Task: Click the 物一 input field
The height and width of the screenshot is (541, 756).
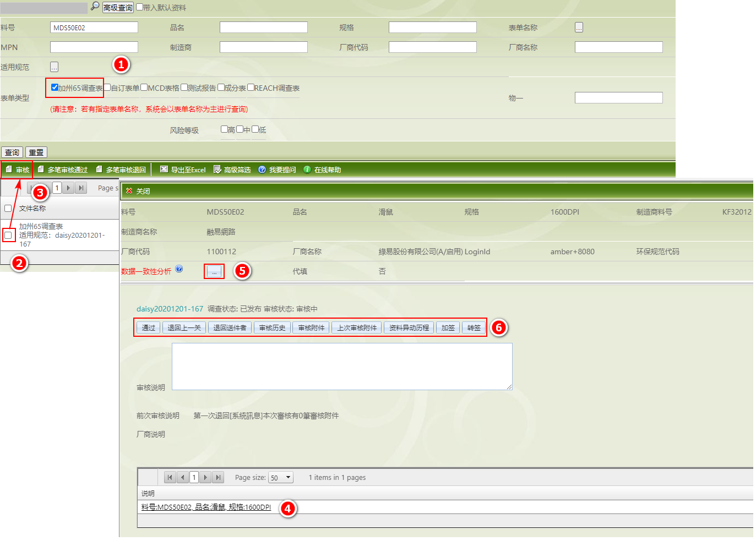Action: [619, 98]
